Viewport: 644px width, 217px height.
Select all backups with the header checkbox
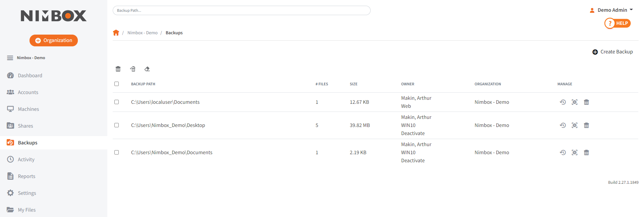point(117,84)
